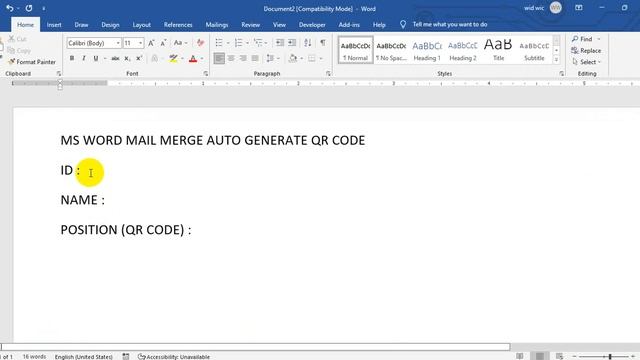Image resolution: width=640 pixels, height=360 pixels.
Task: Open the References tab
Action: [x=178, y=25]
